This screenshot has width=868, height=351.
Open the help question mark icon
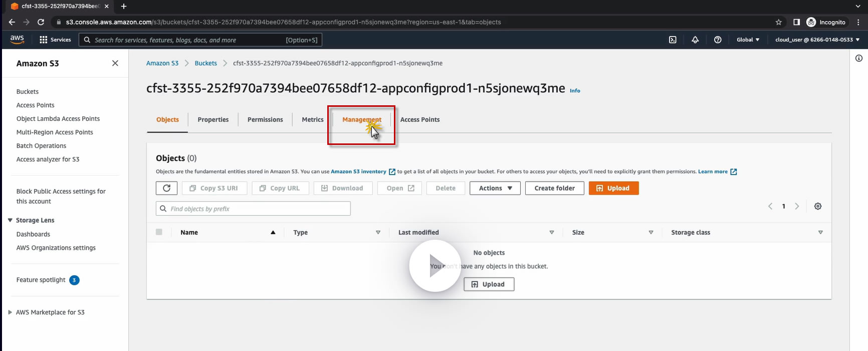click(718, 40)
